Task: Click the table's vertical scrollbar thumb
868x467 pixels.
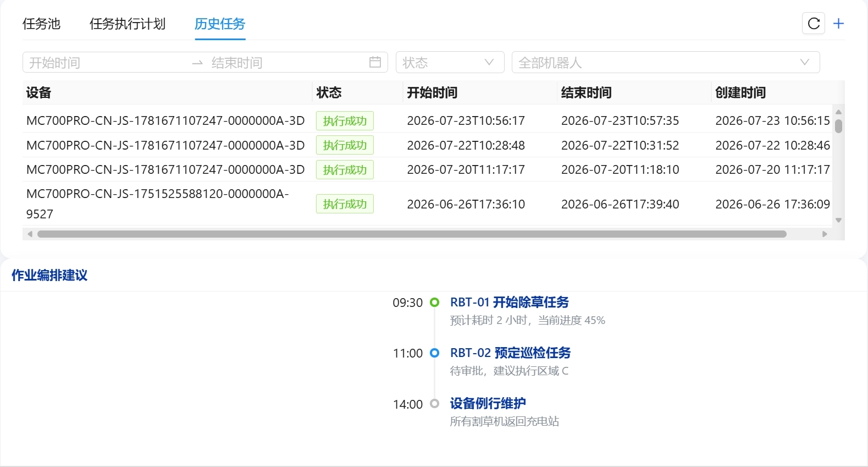Action: (x=838, y=126)
